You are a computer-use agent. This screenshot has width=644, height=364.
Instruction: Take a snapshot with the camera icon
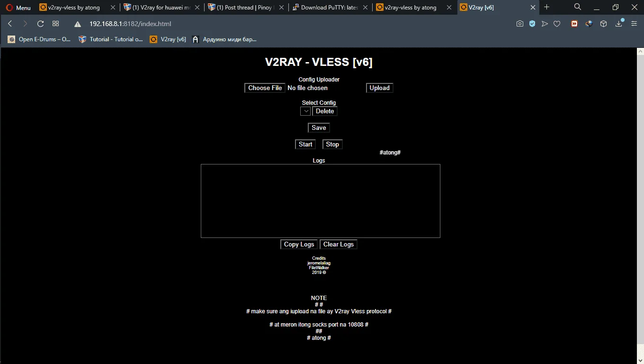(x=520, y=24)
